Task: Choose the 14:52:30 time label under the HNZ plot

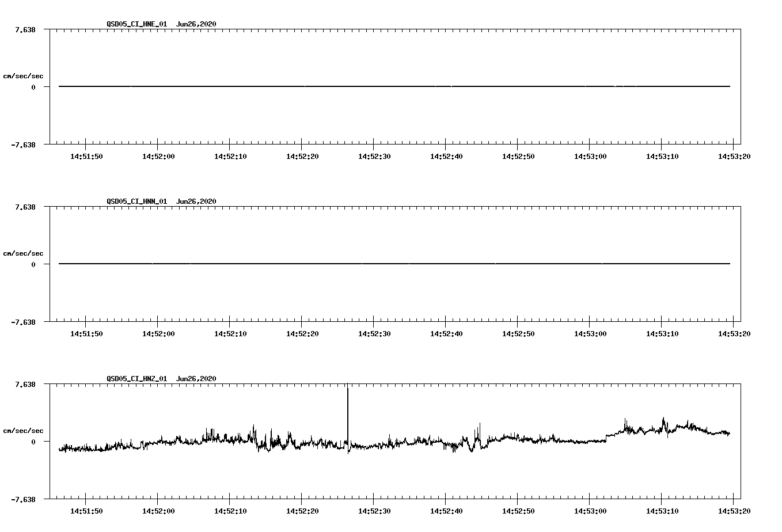Action: (x=374, y=511)
